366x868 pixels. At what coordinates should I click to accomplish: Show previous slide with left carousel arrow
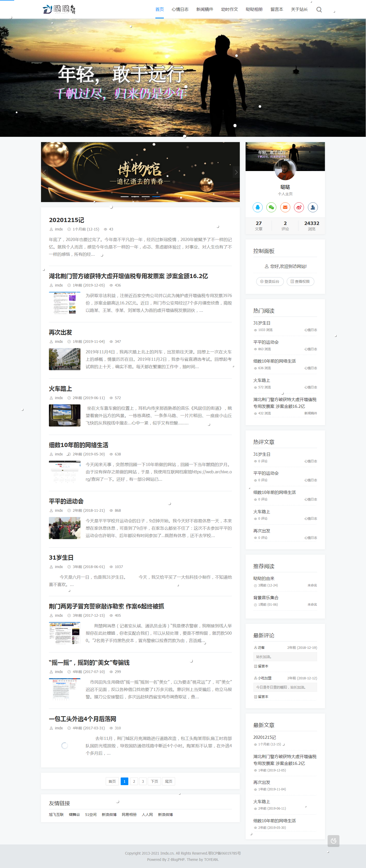[x=45, y=172]
